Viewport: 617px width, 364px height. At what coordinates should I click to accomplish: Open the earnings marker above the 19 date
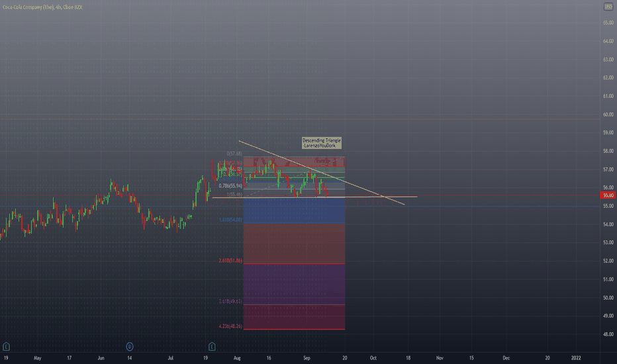point(6,346)
